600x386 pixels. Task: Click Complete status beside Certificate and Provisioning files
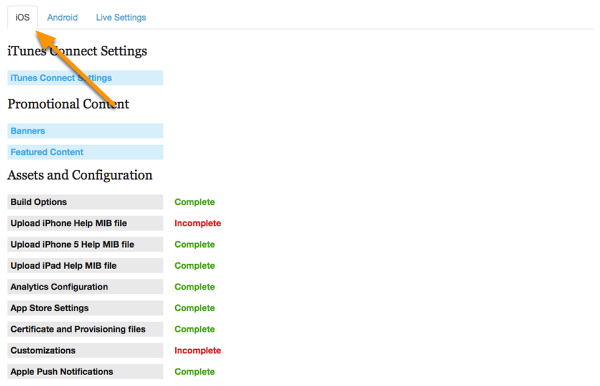coord(194,329)
